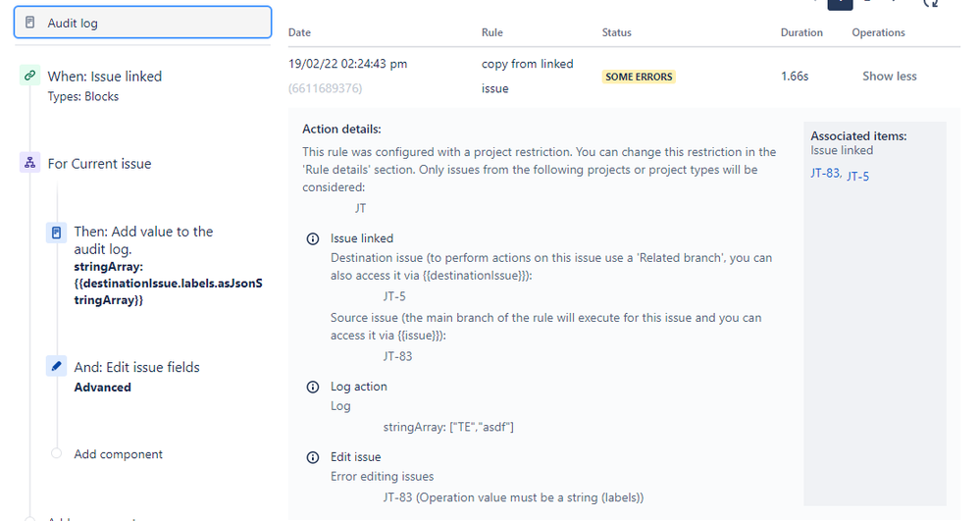Click the info icon beside Edit issue
980x521 pixels.
coord(313,457)
